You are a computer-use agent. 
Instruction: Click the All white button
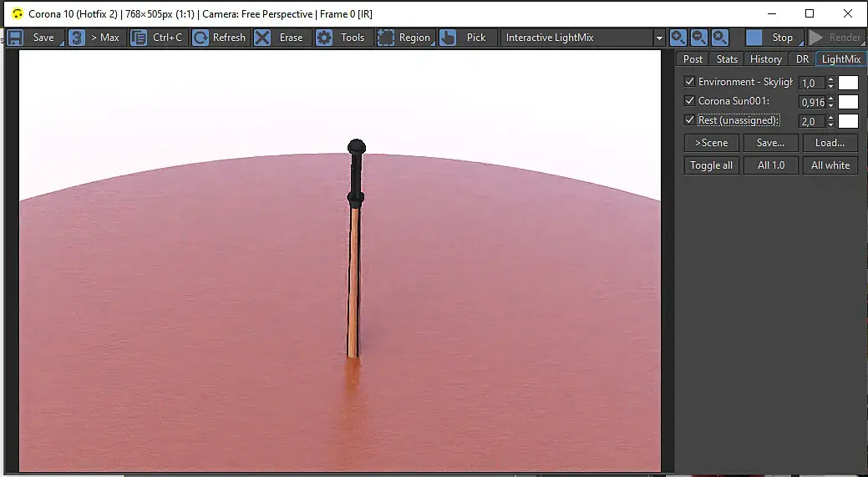coord(830,165)
